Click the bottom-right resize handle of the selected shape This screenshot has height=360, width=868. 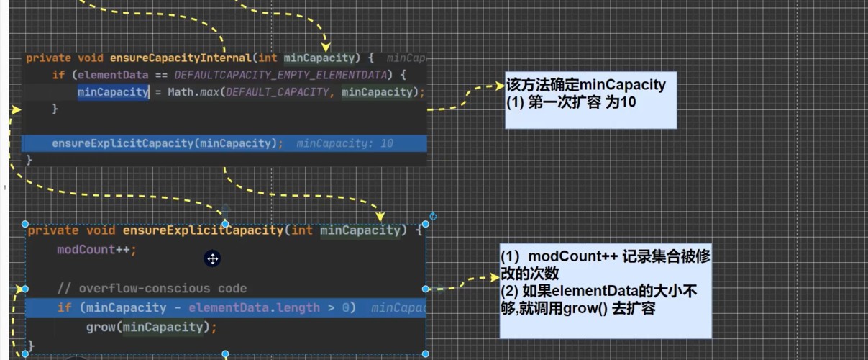tap(426, 354)
